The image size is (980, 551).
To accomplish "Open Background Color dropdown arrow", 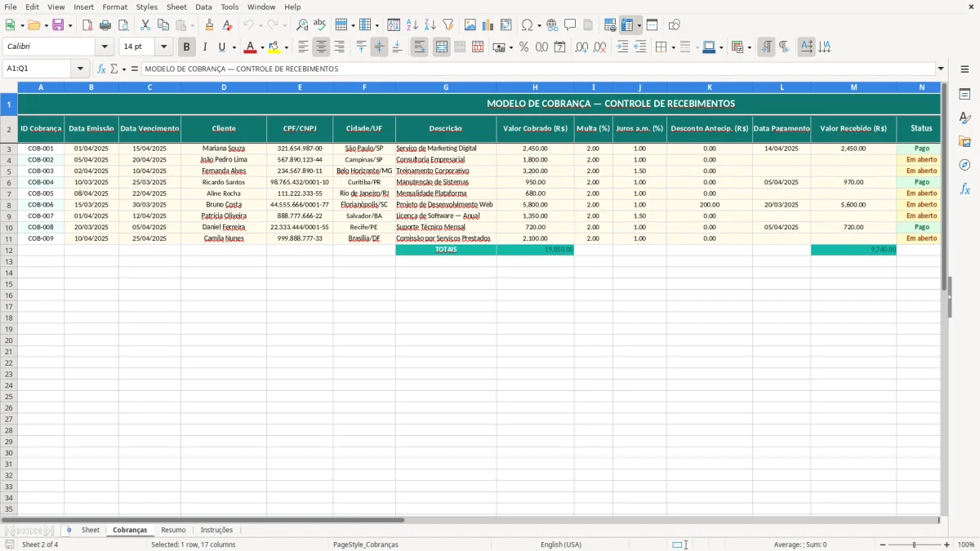I will pyautogui.click(x=286, y=47).
